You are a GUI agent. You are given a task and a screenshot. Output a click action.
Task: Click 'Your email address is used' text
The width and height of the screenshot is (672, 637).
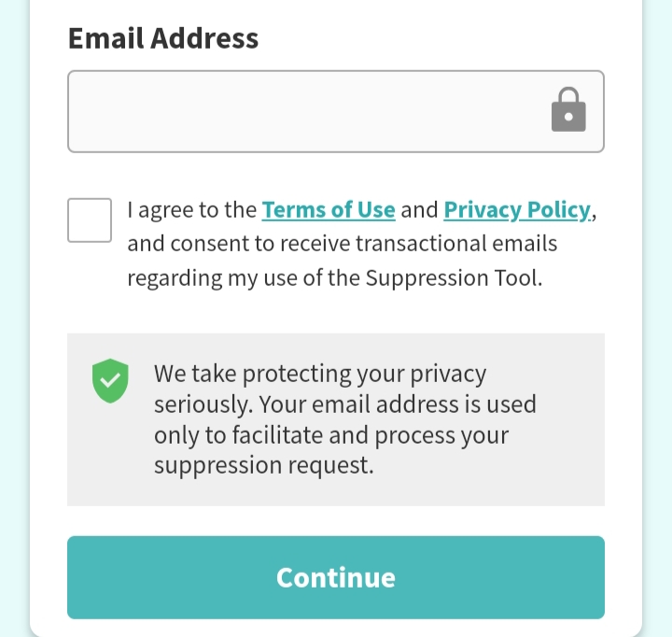click(x=398, y=404)
